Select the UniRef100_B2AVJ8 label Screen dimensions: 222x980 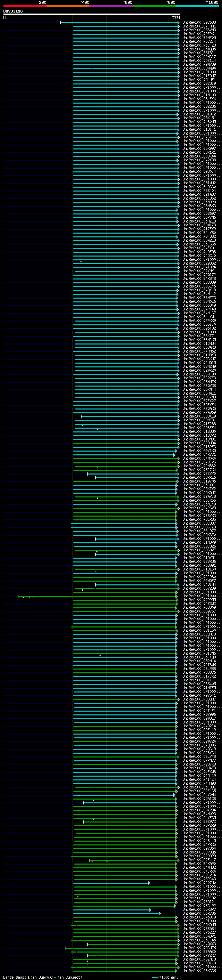[x=199, y=496]
